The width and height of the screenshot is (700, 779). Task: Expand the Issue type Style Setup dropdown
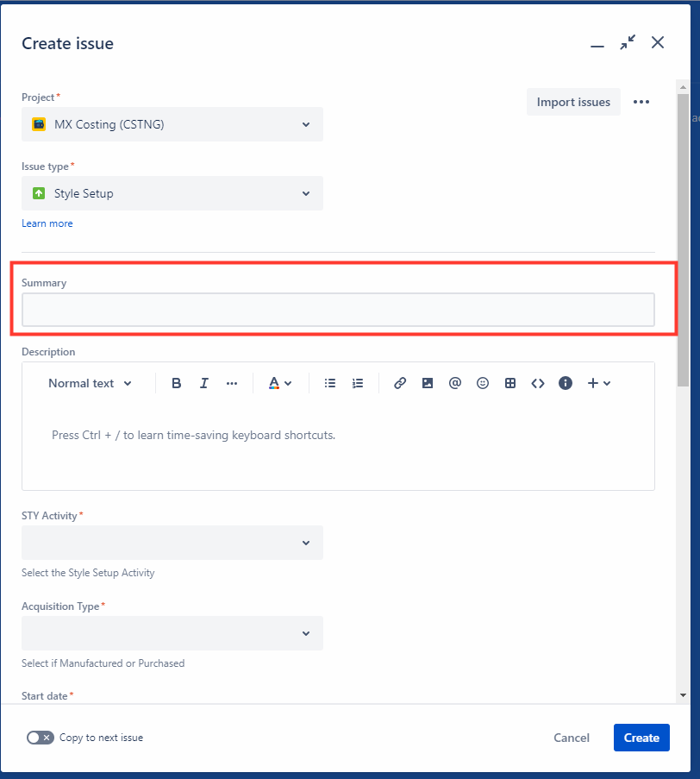point(172,193)
